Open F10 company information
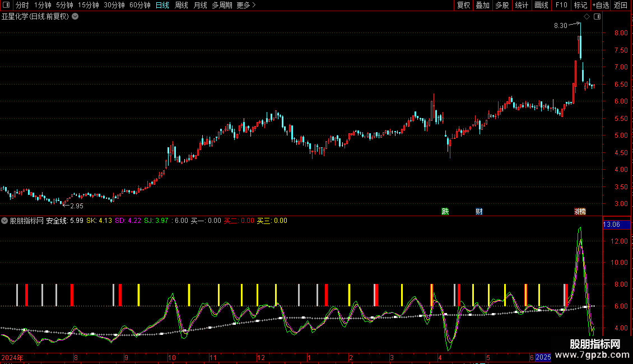Image resolution: width=633 pixels, height=364 pixels. 561,5
